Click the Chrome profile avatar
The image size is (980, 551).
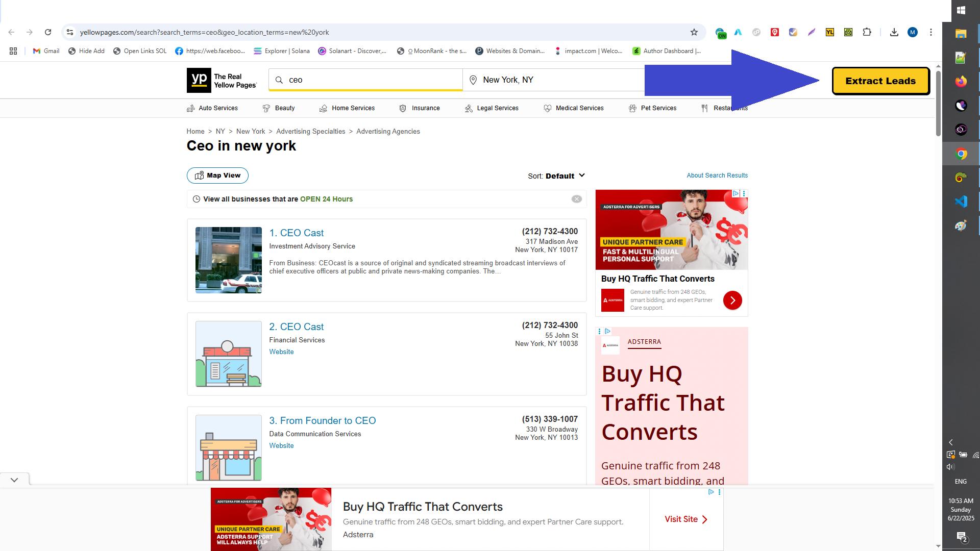[x=914, y=32]
